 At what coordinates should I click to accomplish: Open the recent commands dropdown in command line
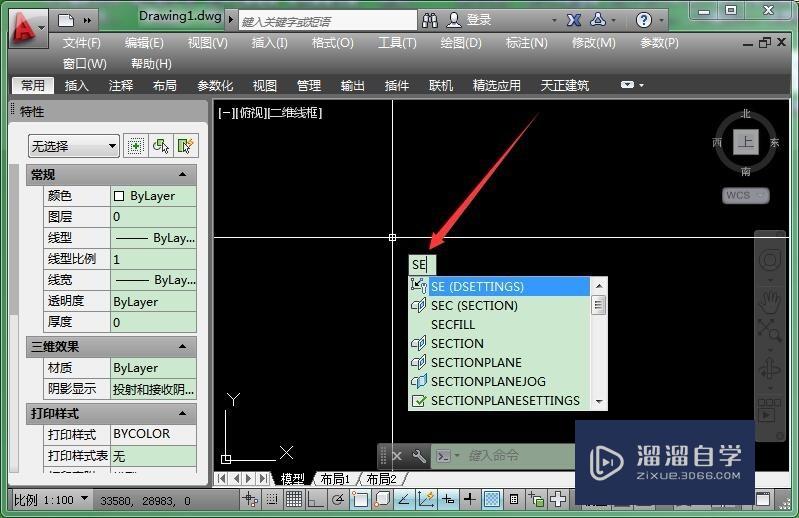[x=448, y=456]
